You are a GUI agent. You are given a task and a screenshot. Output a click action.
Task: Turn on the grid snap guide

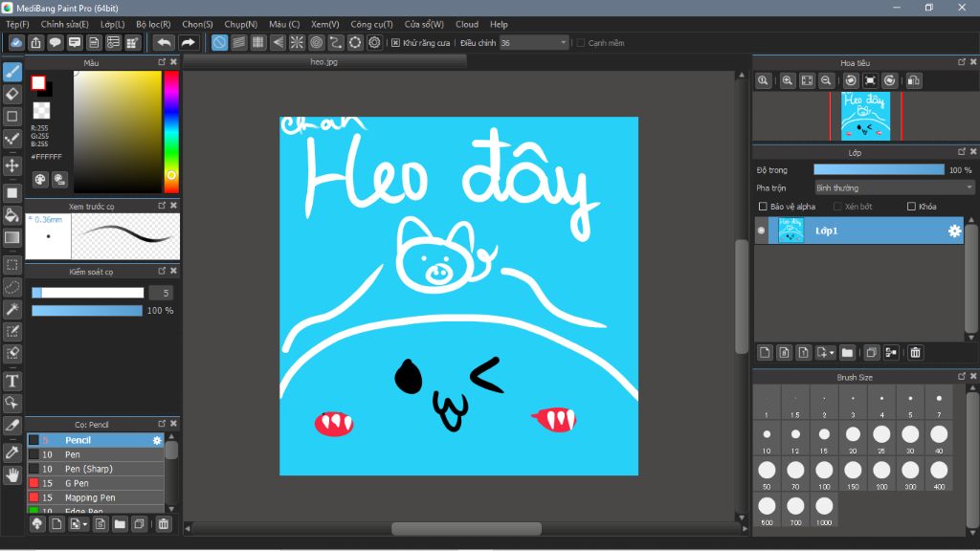pyautogui.click(x=258, y=42)
